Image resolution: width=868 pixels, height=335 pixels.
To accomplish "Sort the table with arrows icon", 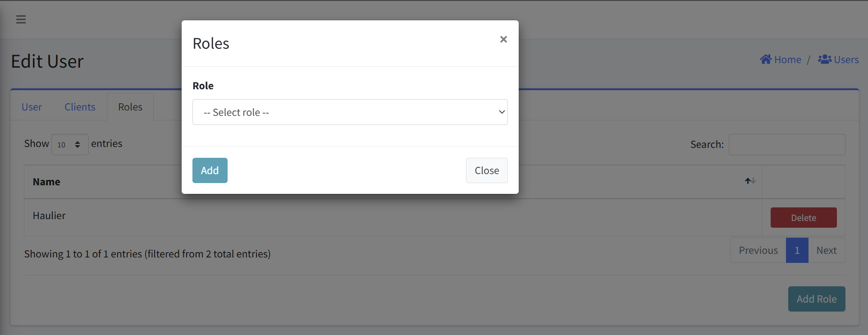I will [x=750, y=181].
